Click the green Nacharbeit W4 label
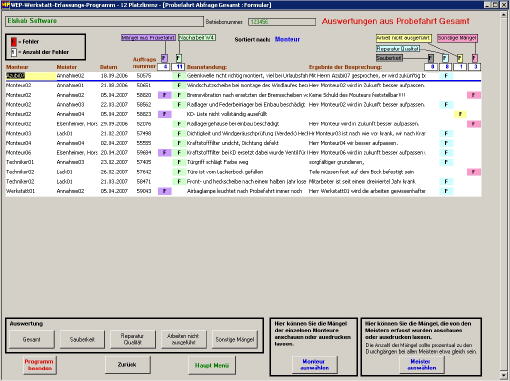Image resolution: width=510 pixels, height=381 pixels. coord(197,38)
